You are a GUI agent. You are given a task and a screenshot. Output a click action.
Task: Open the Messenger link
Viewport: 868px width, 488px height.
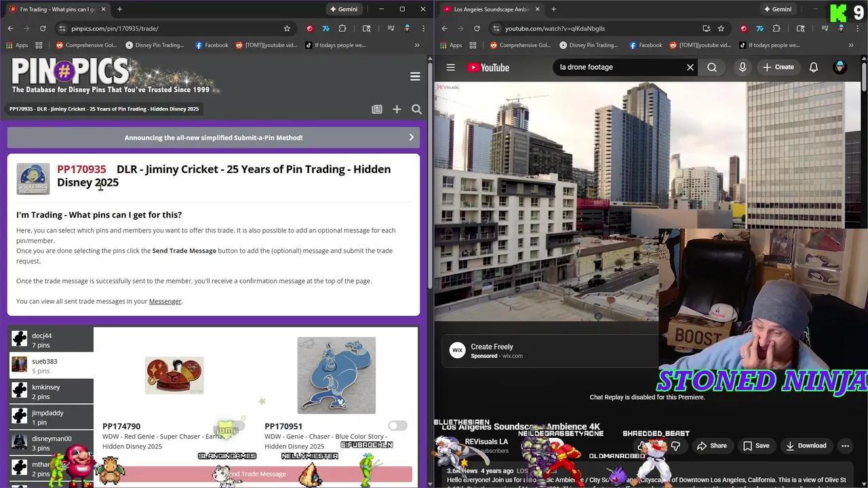(165, 302)
